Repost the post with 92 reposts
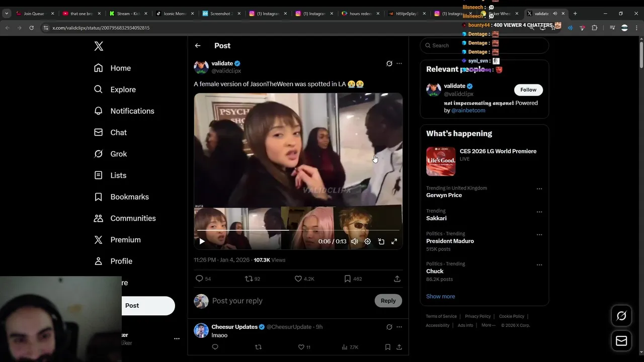The height and width of the screenshot is (362, 644). point(253,279)
